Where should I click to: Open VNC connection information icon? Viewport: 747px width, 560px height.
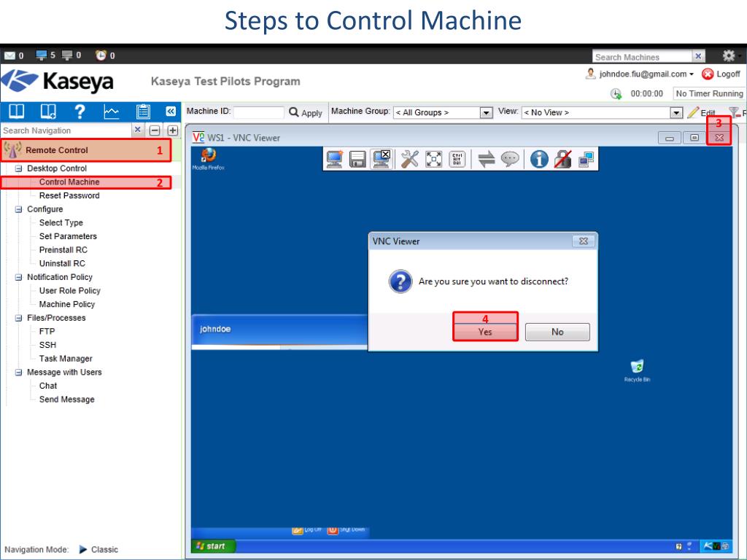(x=539, y=159)
